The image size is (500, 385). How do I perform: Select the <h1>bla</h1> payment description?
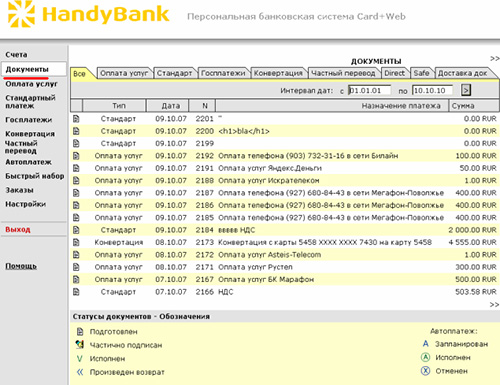click(x=244, y=131)
